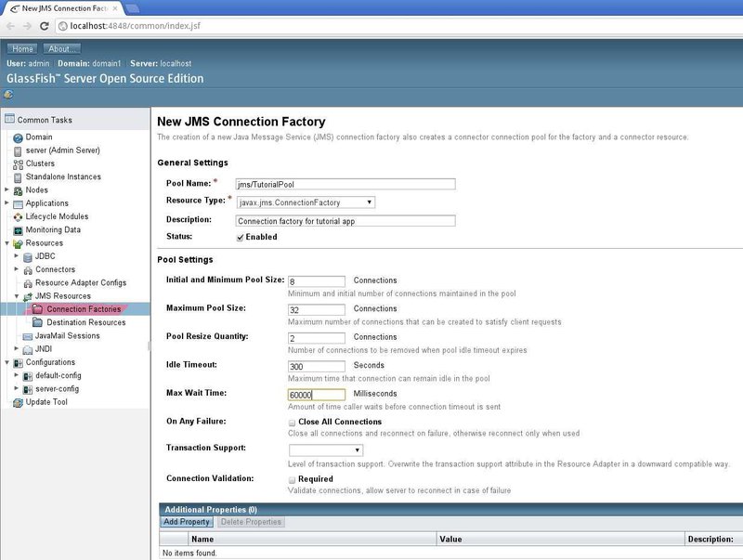Viewport: 743px width, 560px height.
Task: Click the Connectors icon in tree
Action: [28, 270]
